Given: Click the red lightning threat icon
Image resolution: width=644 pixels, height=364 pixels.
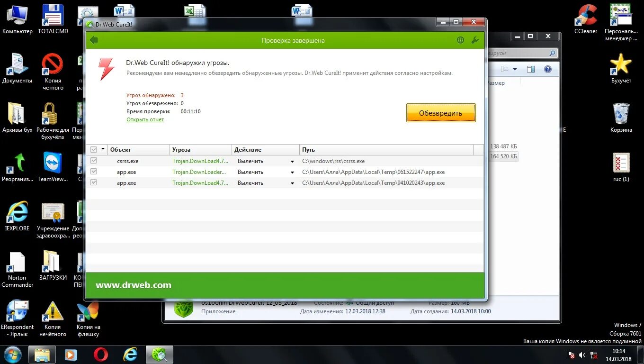Looking at the screenshot, I should click(x=107, y=69).
